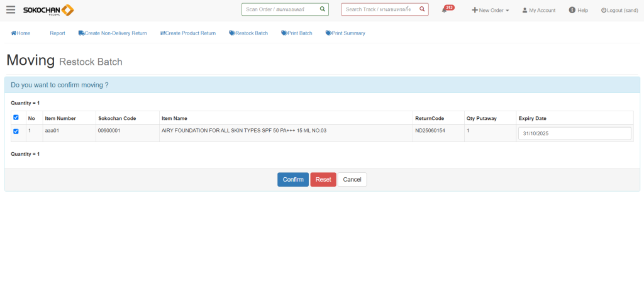Go to Create Non-Delivery Return
The image size is (644, 291).
[x=113, y=33]
